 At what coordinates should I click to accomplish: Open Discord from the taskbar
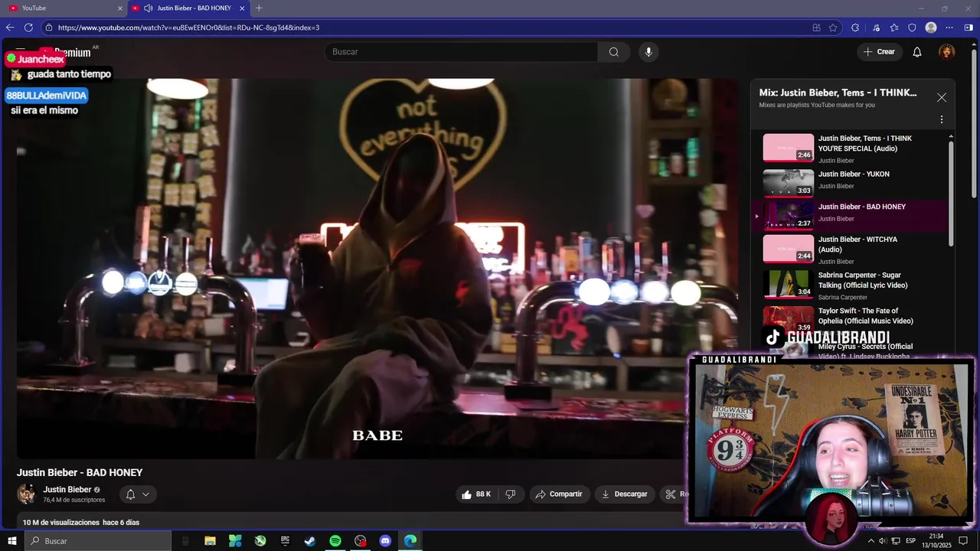click(x=385, y=541)
